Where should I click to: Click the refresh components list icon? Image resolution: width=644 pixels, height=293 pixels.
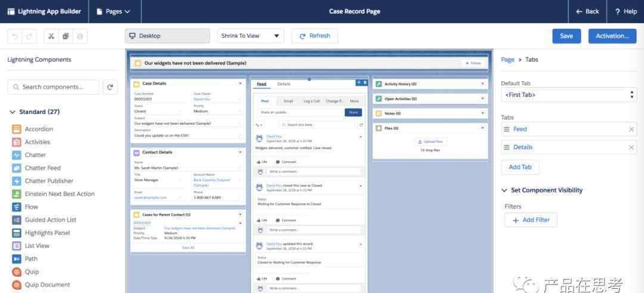pyautogui.click(x=110, y=87)
